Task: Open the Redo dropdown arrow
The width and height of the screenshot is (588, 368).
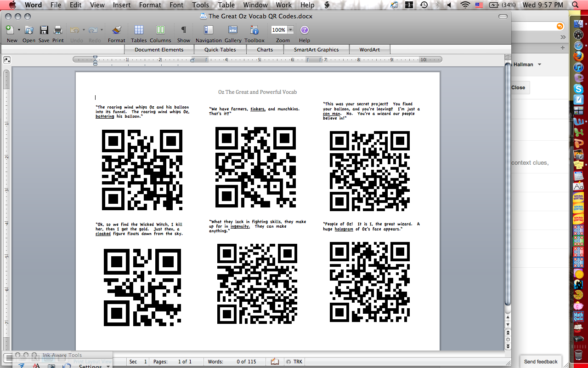Action: pos(101,29)
